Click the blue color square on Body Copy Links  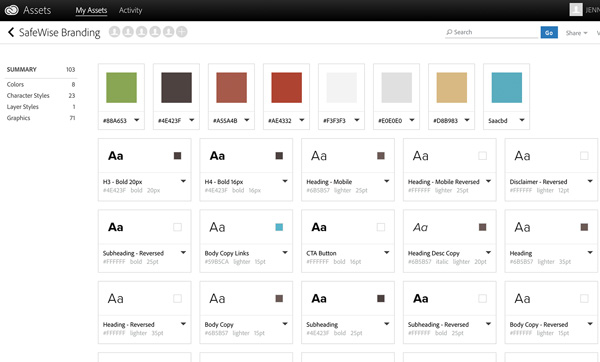279,227
